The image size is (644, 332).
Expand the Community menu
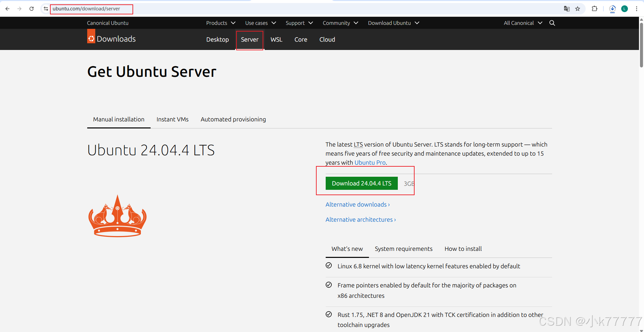340,23
